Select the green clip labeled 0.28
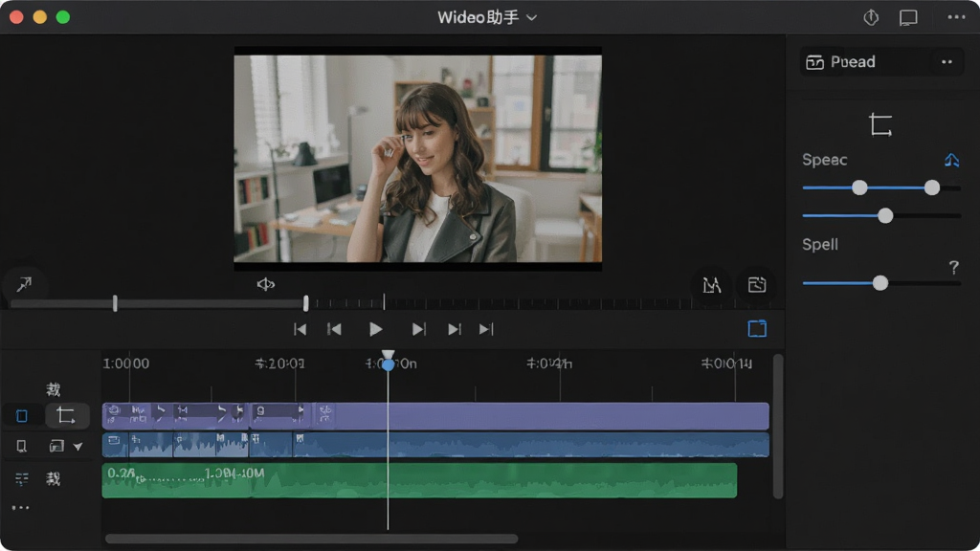980x551 pixels. (x=419, y=480)
